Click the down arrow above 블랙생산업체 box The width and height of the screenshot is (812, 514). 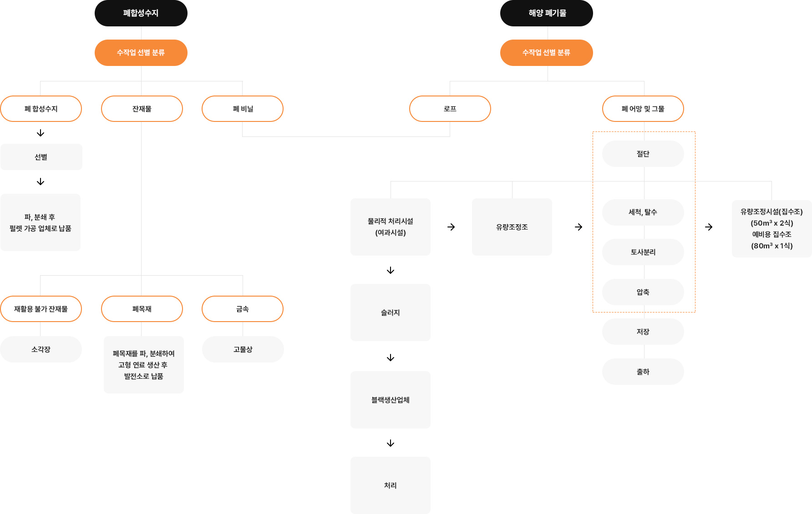click(391, 358)
